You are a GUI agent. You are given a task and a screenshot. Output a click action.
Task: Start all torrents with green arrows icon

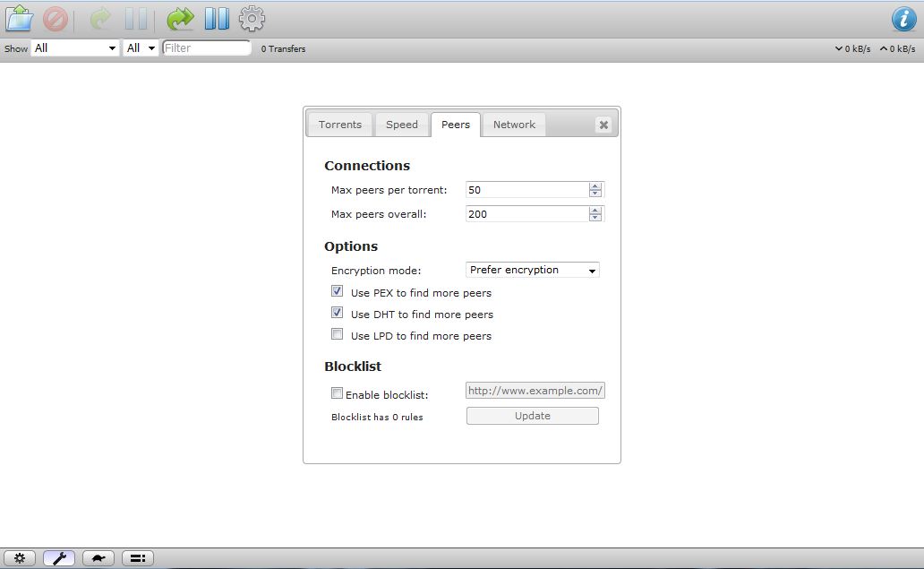[180, 19]
